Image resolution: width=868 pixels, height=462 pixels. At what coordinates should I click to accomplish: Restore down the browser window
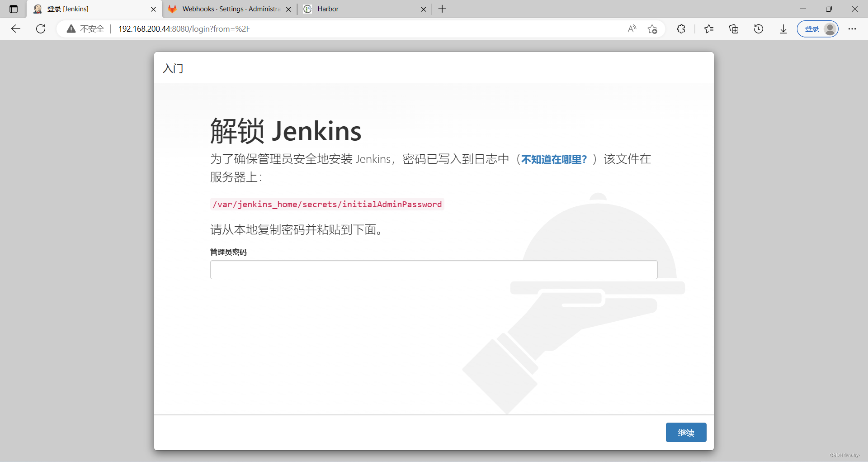[x=829, y=9]
